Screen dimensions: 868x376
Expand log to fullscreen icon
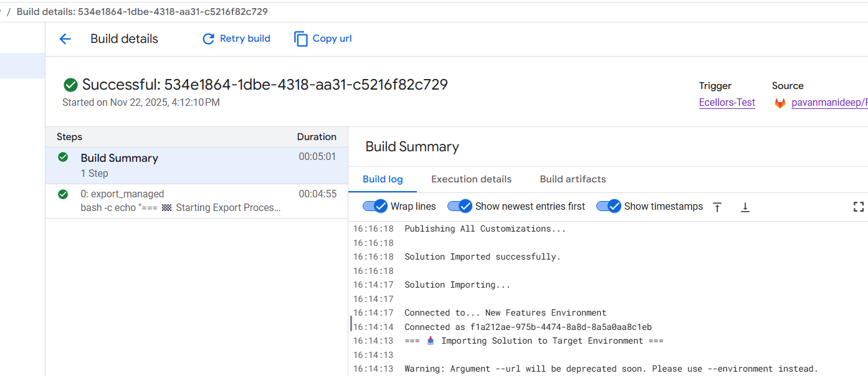pos(858,207)
